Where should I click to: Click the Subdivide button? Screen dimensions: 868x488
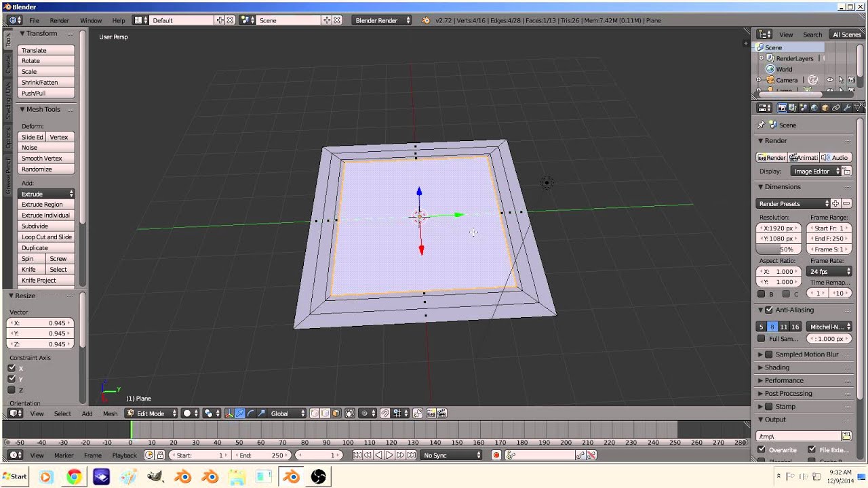pos(46,226)
